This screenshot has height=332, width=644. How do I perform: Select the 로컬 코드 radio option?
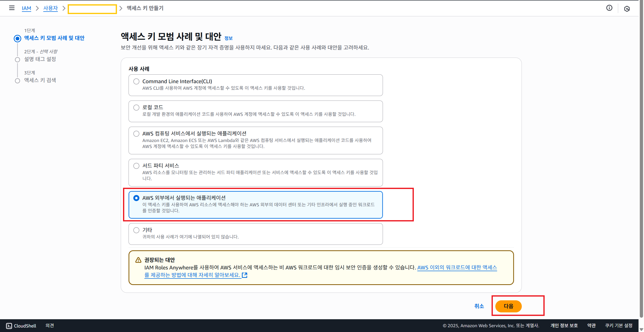click(x=136, y=108)
